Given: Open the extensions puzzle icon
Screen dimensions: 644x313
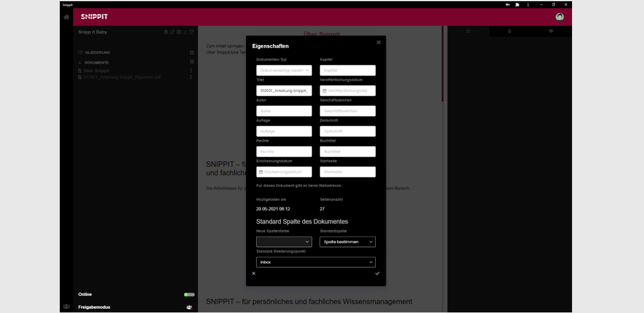Looking at the screenshot, I should (x=517, y=4).
